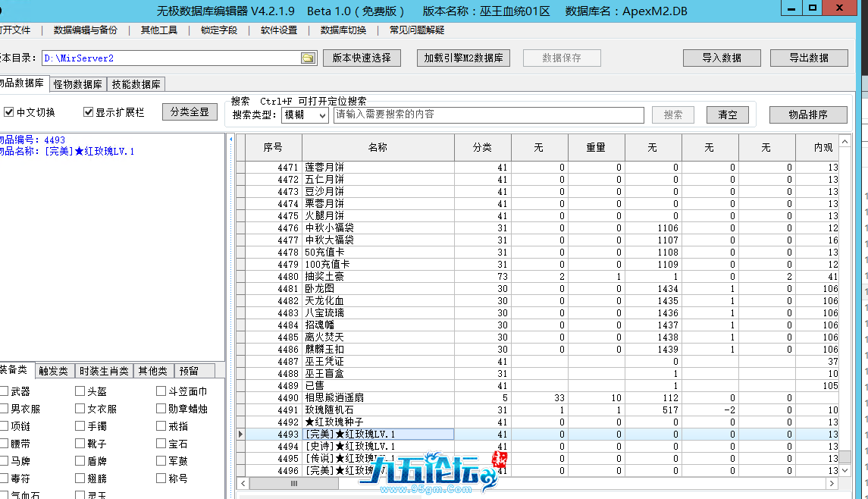
Task: Uncheck the 显示扩展栏 checkbox
Action: (88, 112)
